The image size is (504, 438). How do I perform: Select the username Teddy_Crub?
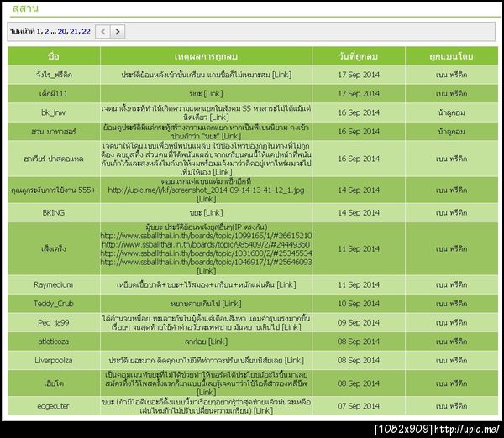click(54, 304)
